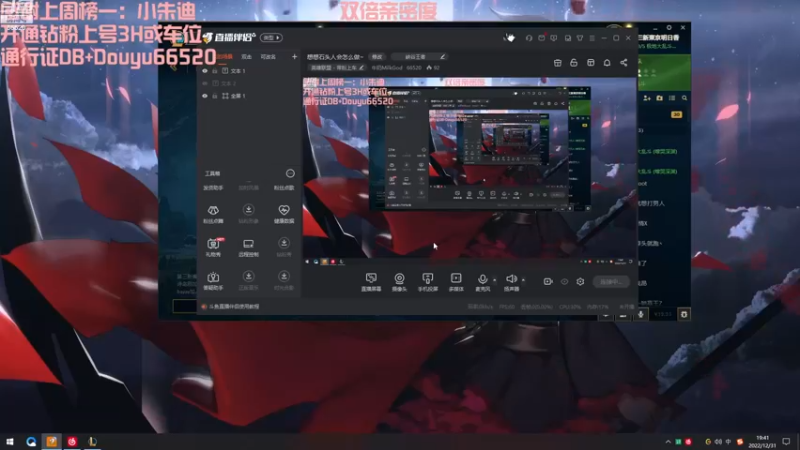
Task: Click the first box icon in top-right toolbar
Action: (x=557, y=62)
